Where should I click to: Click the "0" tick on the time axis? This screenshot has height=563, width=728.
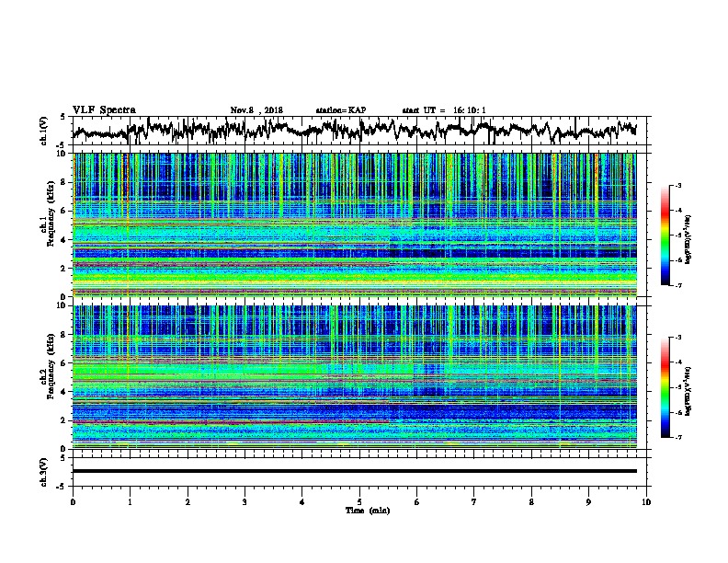[x=73, y=502]
